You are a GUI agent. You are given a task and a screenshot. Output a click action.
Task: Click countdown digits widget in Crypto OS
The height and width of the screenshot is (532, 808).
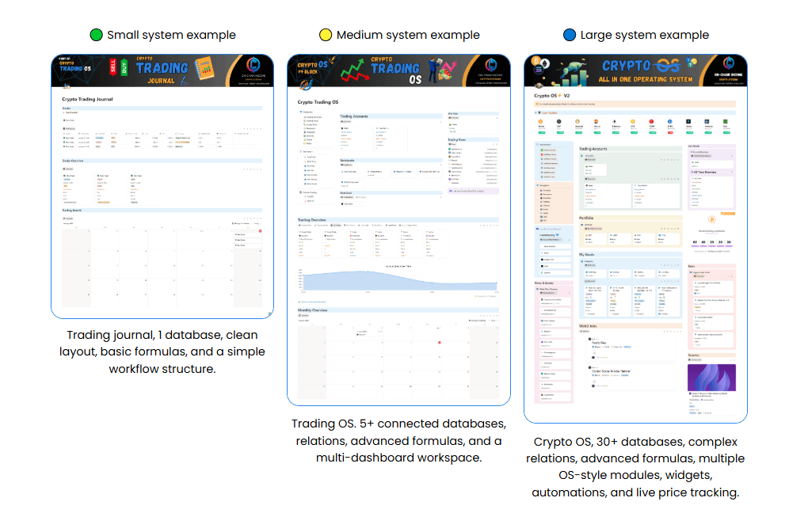pos(711,242)
